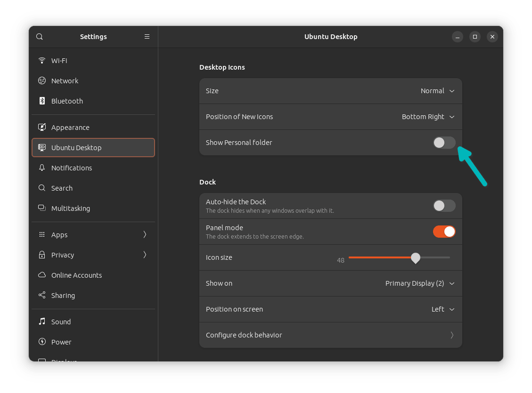Click the dock Icon size slider handle
This screenshot has height=393, width=532.
[415, 257]
